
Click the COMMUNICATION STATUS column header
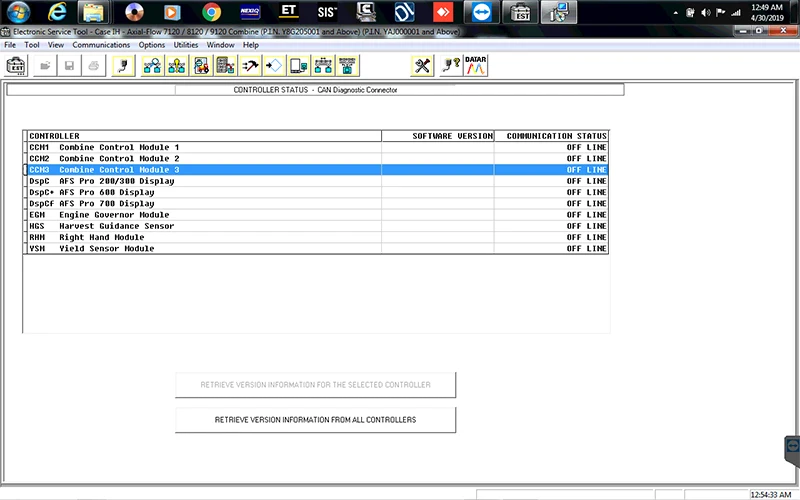tap(552, 136)
